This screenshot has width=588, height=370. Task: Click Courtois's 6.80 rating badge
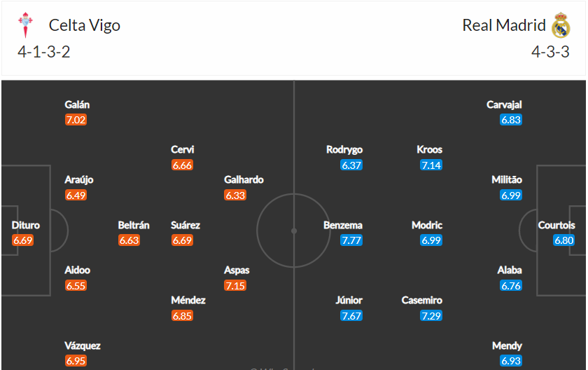pyautogui.click(x=564, y=240)
